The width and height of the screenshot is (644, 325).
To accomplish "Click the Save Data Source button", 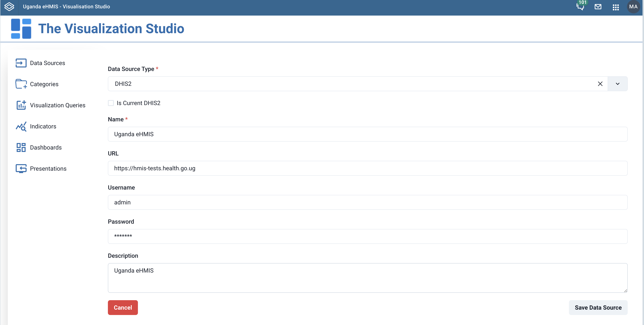I will pos(598,308).
